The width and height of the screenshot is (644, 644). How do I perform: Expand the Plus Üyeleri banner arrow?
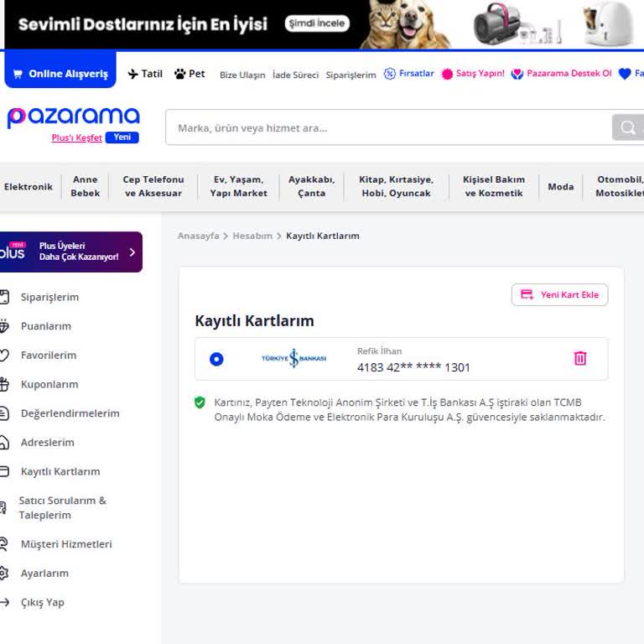click(x=132, y=252)
